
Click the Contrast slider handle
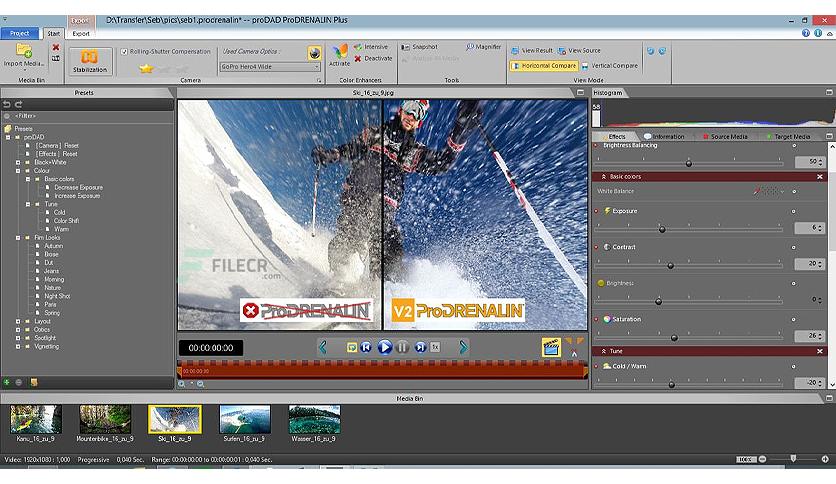click(x=671, y=265)
